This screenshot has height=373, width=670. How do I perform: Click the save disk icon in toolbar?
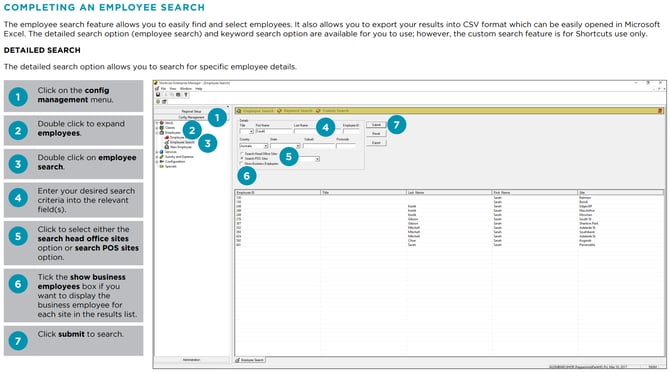click(158, 94)
